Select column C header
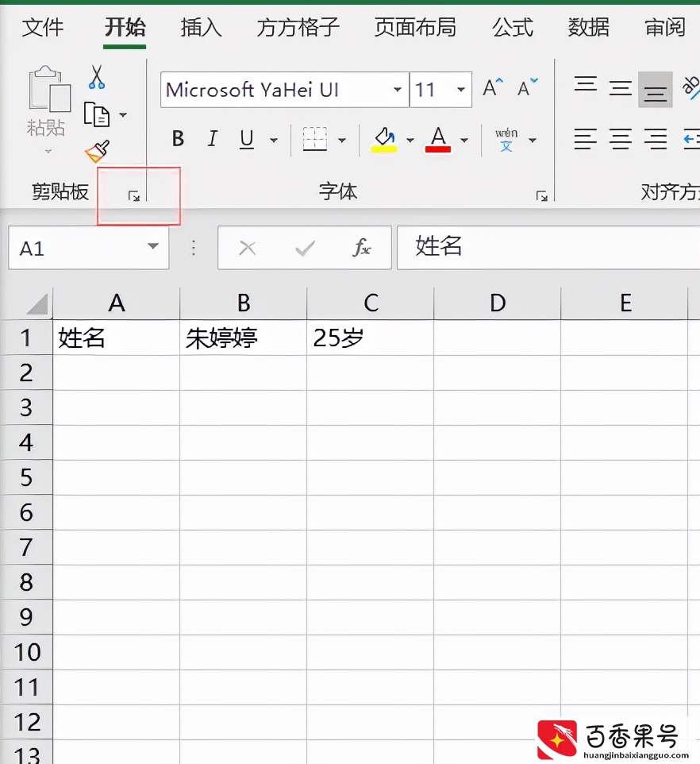Viewport: 700px width, 764px height. tap(371, 303)
